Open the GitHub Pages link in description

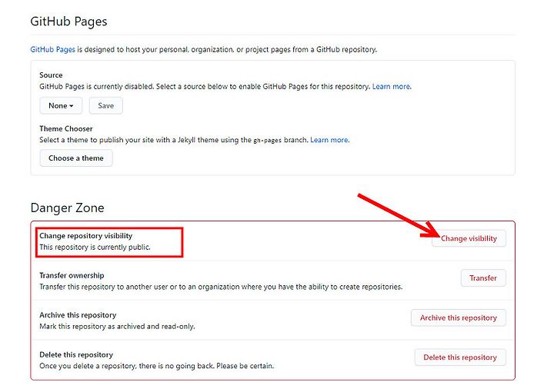point(52,49)
